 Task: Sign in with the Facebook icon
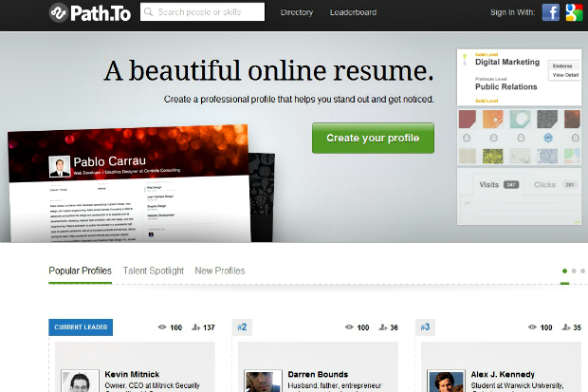(x=551, y=12)
